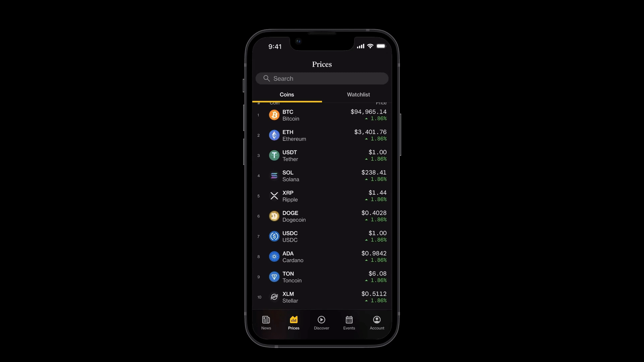Tap the Stellar XLM price entry
The height and width of the screenshot is (362, 644).
tap(322, 297)
